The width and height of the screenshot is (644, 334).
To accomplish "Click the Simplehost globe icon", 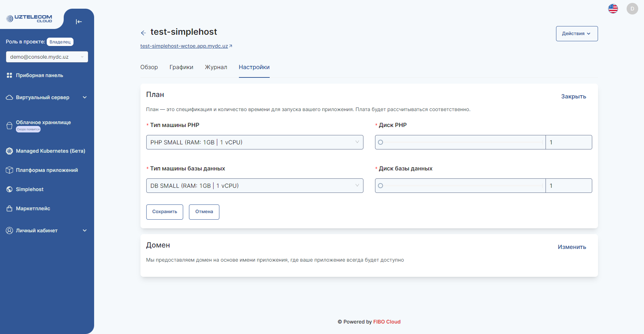I will pos(9,189).
